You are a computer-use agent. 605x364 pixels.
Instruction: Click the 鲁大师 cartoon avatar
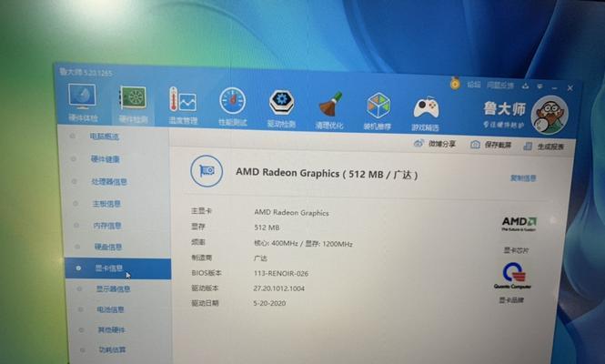pyautogui.click(x=550, y=115)
